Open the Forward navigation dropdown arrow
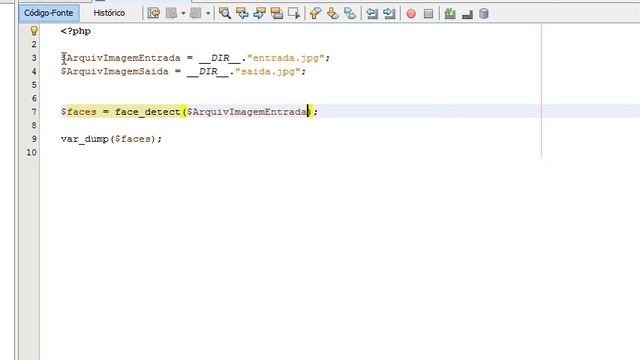This screenshot has height=360, width=640. [208, 13]
